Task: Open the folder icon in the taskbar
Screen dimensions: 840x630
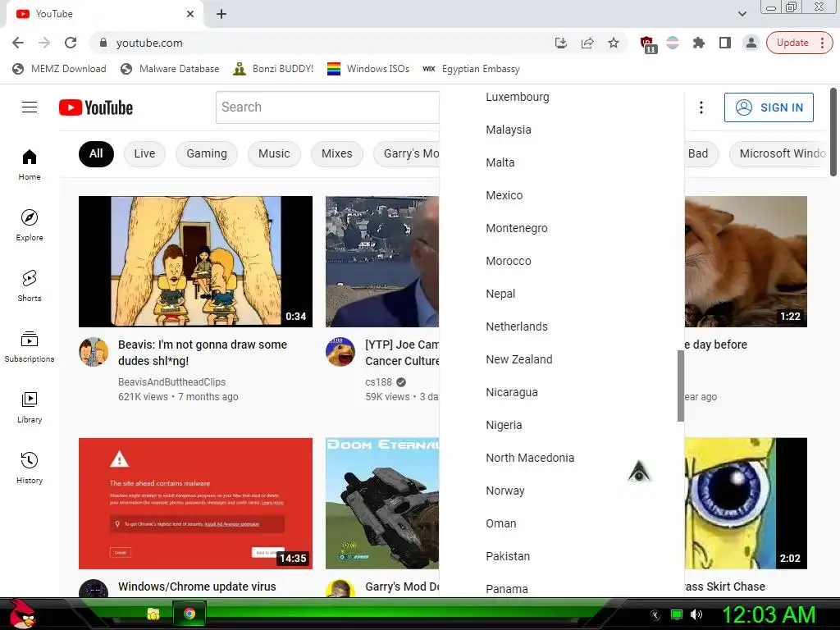Action: click(x=153, y=614)
